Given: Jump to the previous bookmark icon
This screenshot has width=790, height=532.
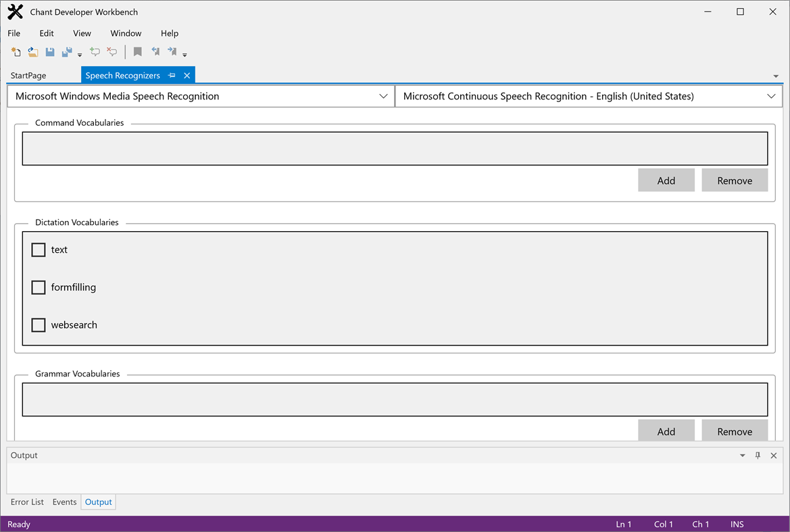Looking at the screenshot, I should pyautogui.click(x=155, y=51).
